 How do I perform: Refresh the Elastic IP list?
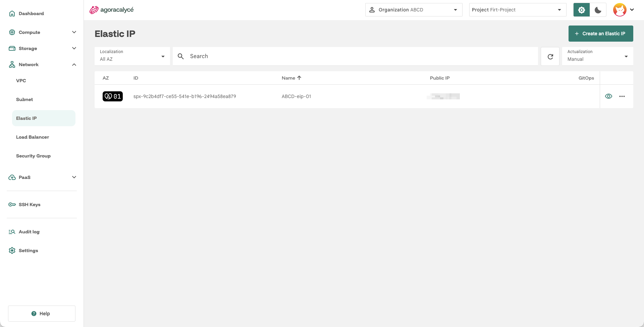[x=550, y=56]
